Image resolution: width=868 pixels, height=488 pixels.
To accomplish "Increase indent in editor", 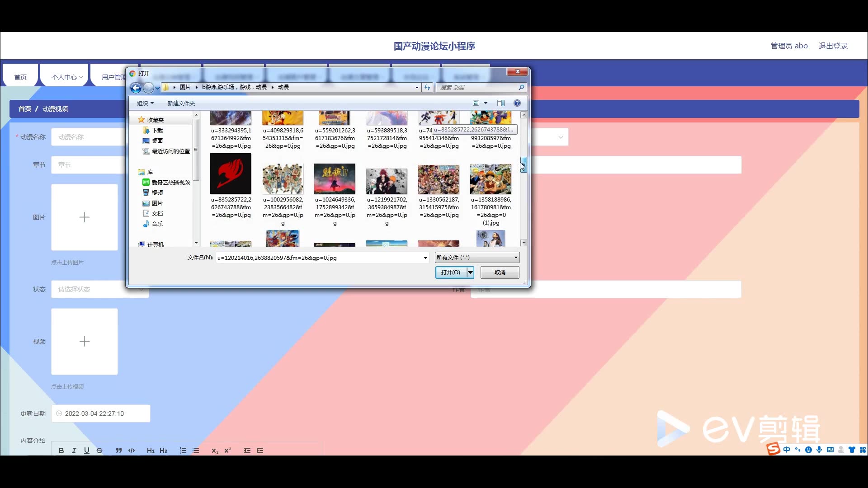I will click(260, 450).
